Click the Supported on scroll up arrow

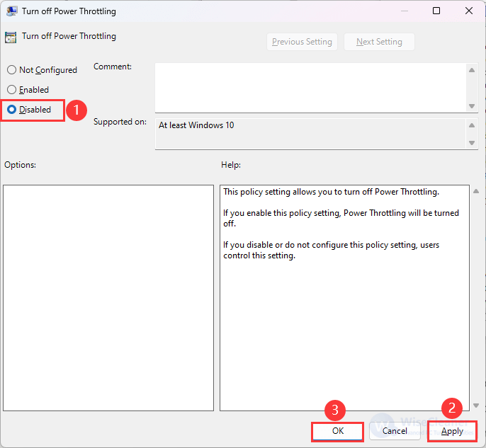click(x=472, y=125)
